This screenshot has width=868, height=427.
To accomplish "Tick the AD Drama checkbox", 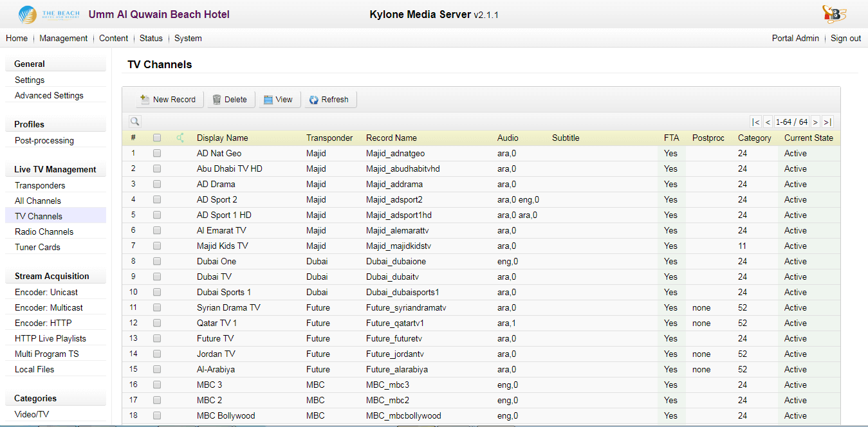I will click(x=157, y=184).
